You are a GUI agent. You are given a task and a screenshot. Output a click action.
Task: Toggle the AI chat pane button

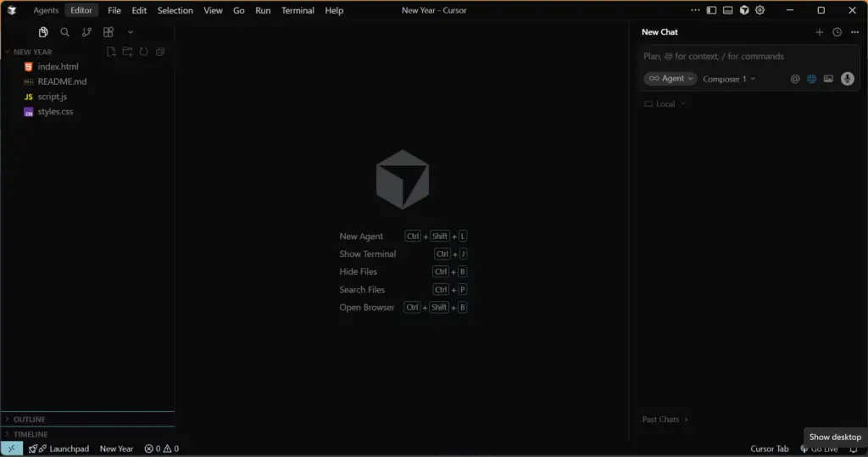click(x=743, y=10)
